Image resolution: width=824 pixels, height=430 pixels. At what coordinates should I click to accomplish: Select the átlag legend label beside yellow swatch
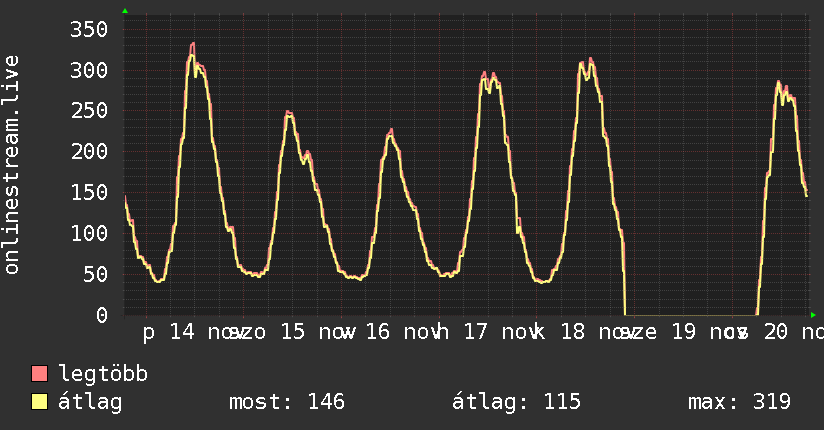click(x=90, y=403)
